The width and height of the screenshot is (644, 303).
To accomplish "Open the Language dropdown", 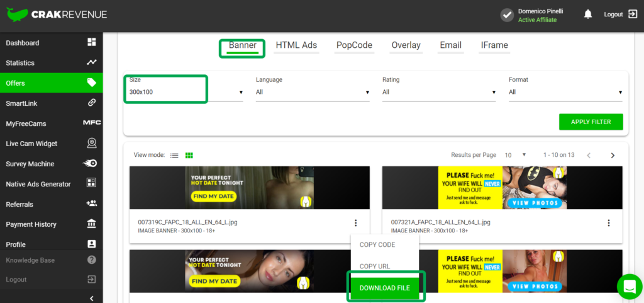I will (313, 92).
